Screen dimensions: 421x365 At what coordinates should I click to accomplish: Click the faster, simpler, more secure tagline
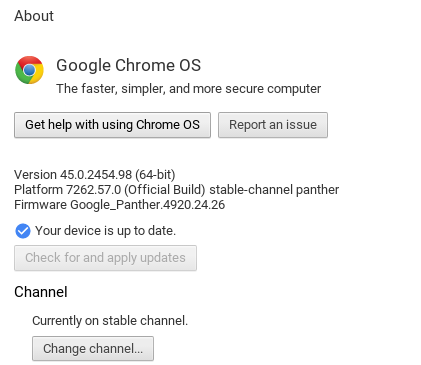point(188,89)
